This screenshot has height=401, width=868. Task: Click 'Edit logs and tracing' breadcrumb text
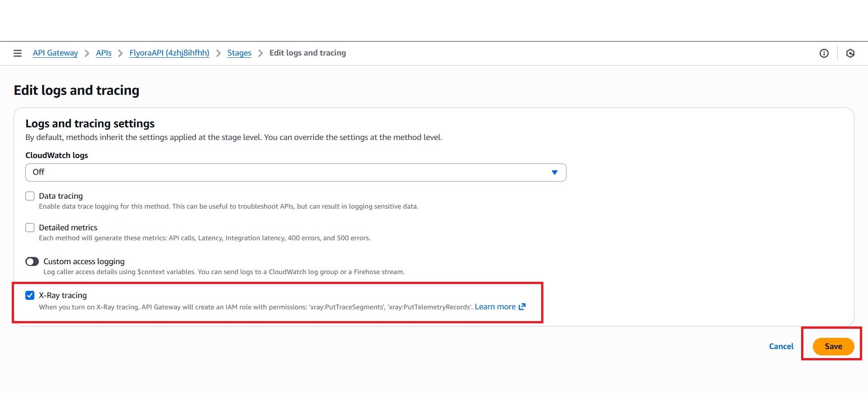click(x=307, y=53)
